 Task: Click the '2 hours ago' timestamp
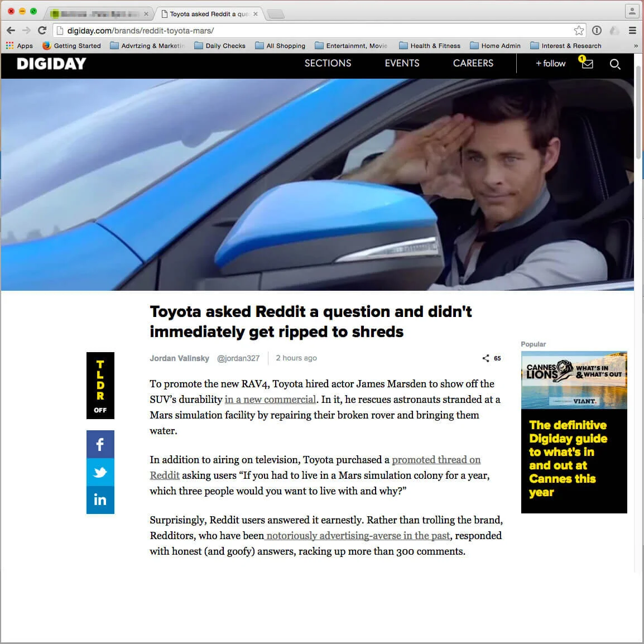point(296,358)
